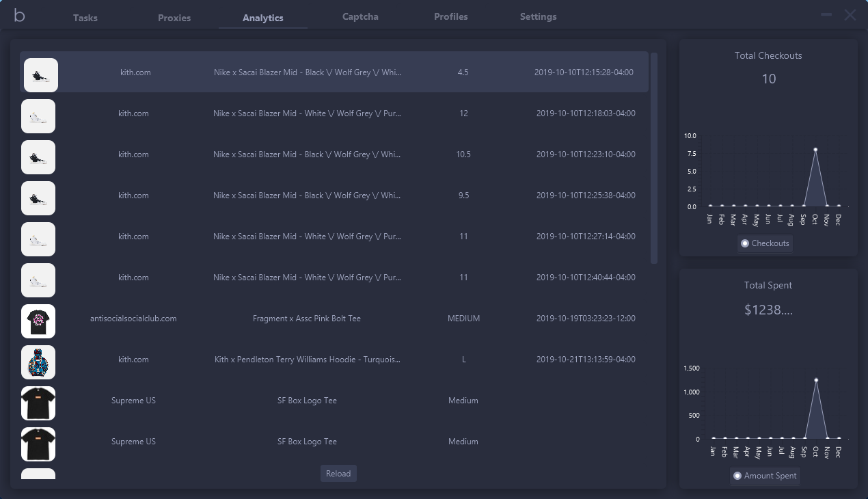Select kith.com in the Pendleton hoodie row
This screenshot has width=868, height=499.
pyautogui.click(x=133, y=360)
